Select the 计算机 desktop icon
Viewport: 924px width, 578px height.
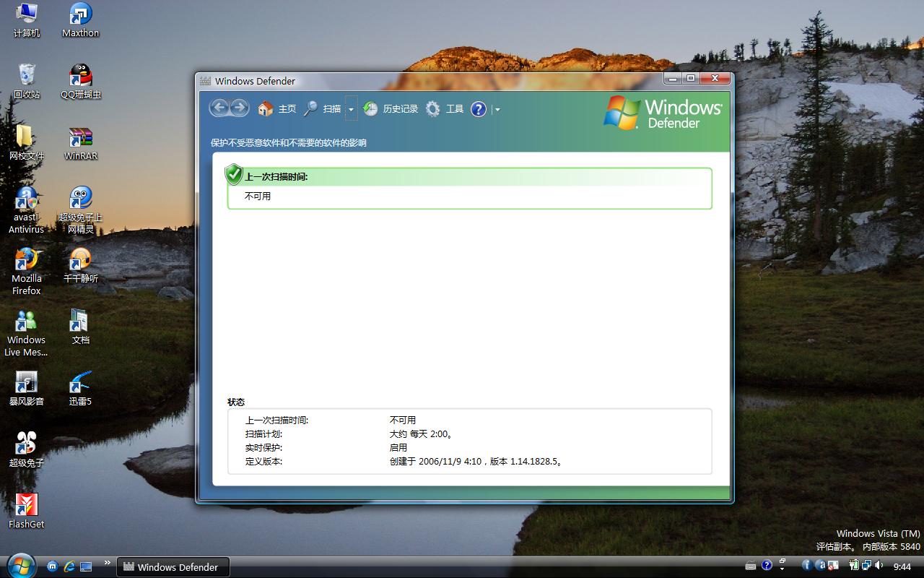coord(27,20)
